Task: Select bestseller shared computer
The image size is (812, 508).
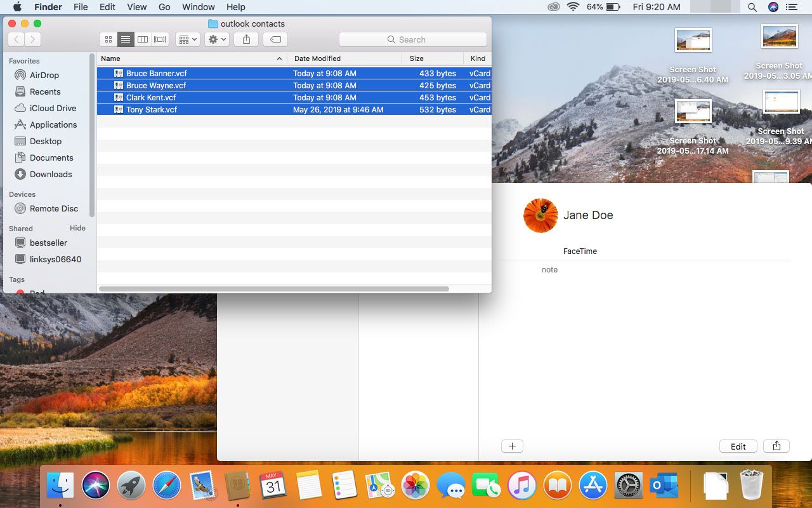Action: (48, 243)
